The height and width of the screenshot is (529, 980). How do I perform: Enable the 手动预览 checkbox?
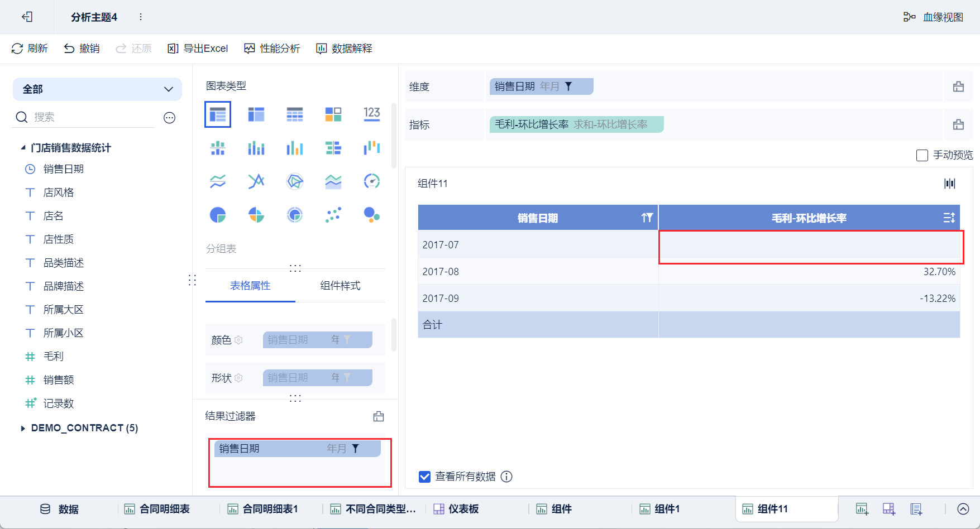[922, 155]
